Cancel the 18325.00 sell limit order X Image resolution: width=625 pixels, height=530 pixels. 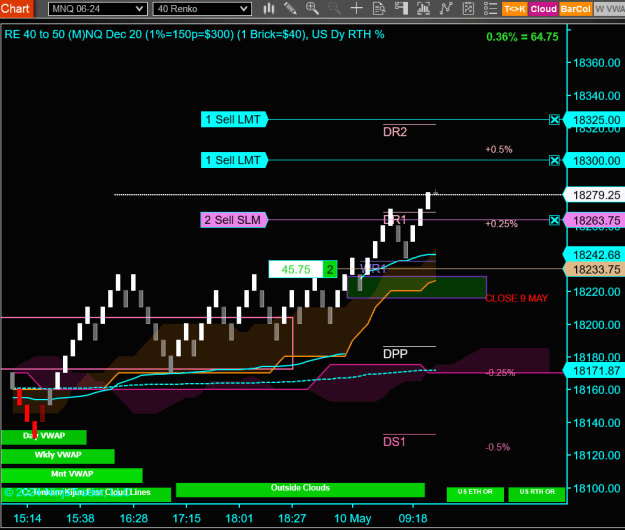[554, 120]
